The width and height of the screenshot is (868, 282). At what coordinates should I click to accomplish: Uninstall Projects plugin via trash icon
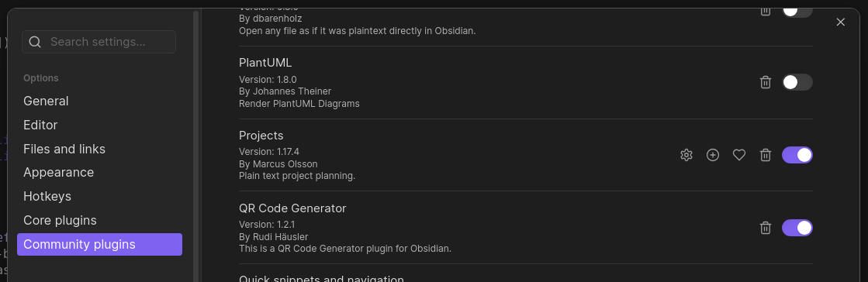coord(766,155)
